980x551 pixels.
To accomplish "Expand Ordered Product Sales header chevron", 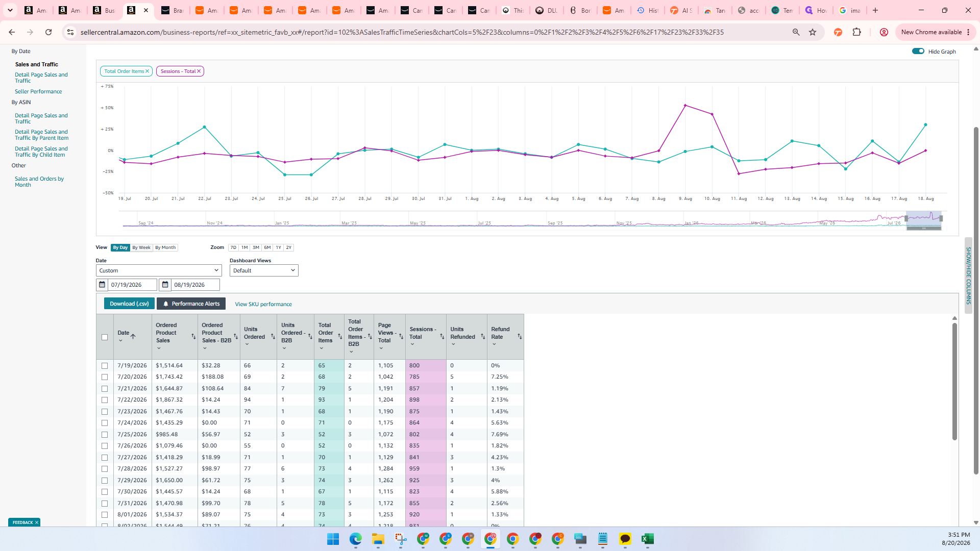I will (159, 348).
